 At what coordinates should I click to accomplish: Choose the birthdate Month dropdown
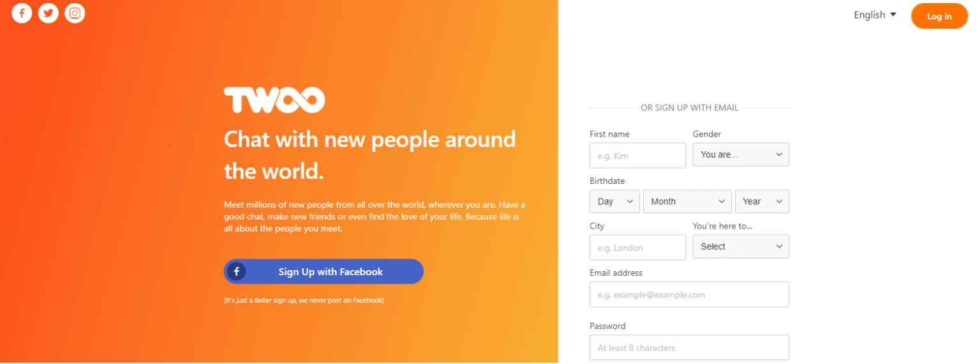click(687, 201)
